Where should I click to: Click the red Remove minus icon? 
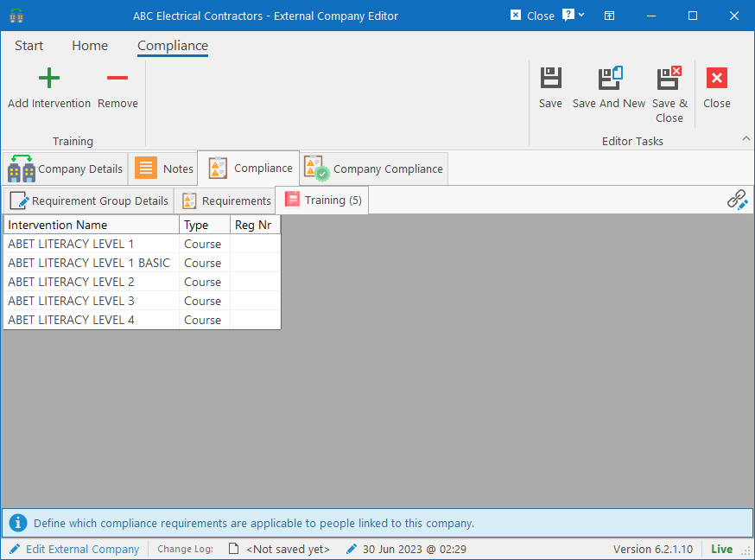point(117,78)
